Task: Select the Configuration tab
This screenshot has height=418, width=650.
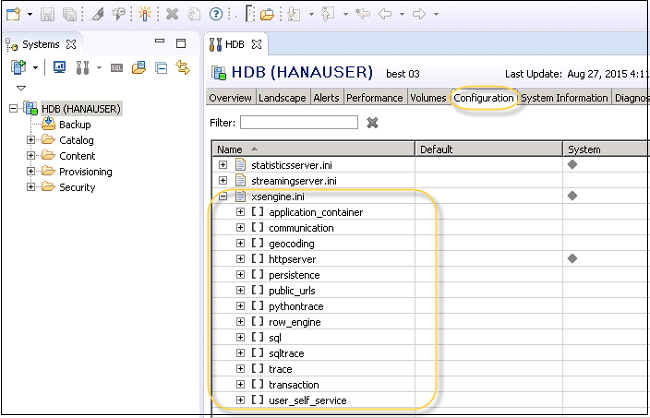Action: click(484, 98)
